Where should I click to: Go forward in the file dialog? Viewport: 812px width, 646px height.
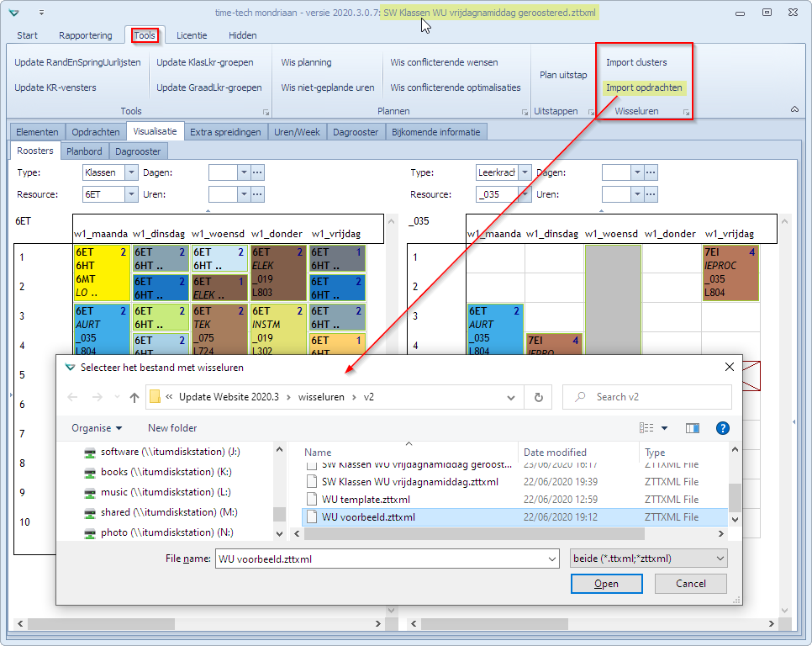tap(97, 397)
